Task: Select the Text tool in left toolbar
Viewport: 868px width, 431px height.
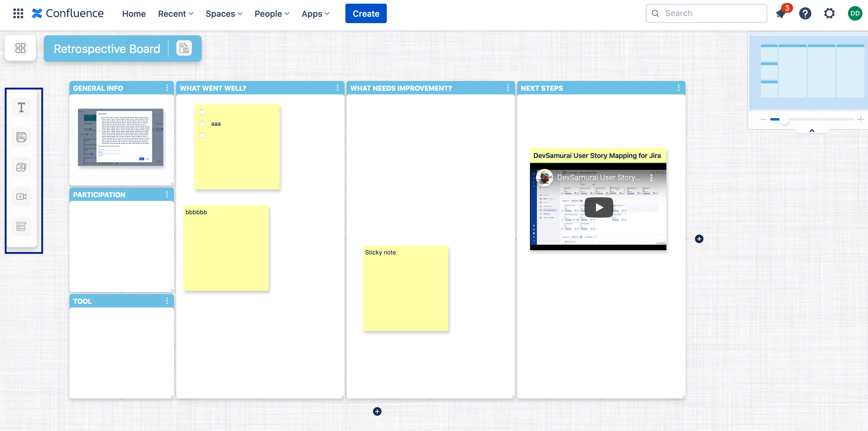Action: coord(21,108)
